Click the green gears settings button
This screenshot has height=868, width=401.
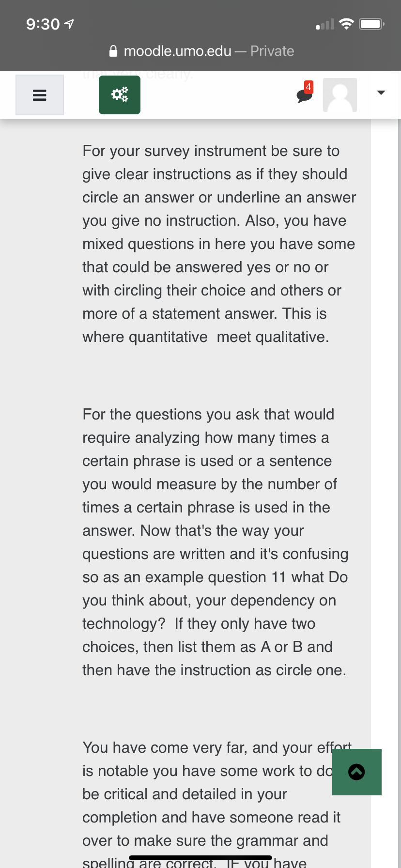(120, 95)
